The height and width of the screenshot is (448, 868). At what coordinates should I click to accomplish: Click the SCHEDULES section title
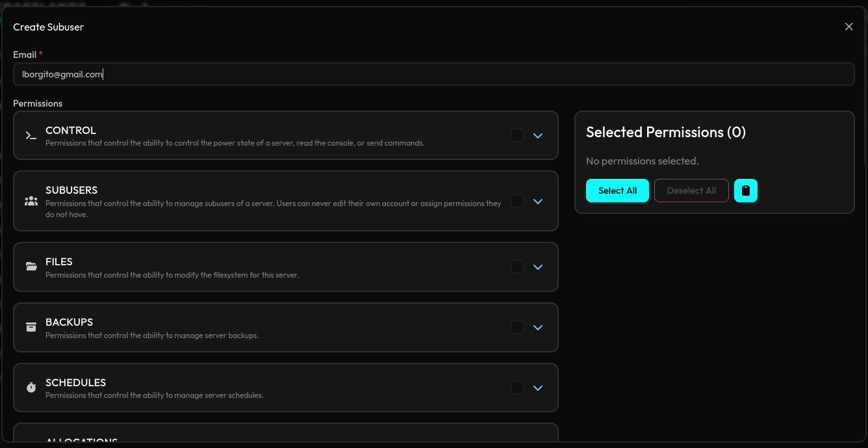tap(75, 382)
